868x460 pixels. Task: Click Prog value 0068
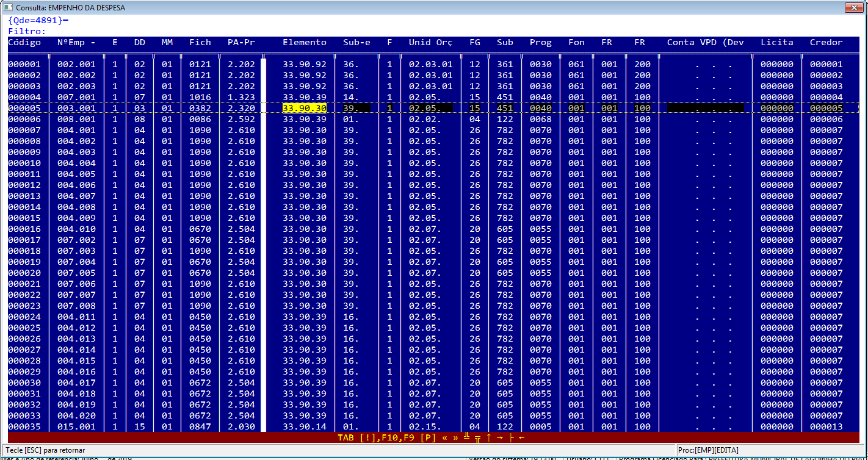click(x=541, y=120)
